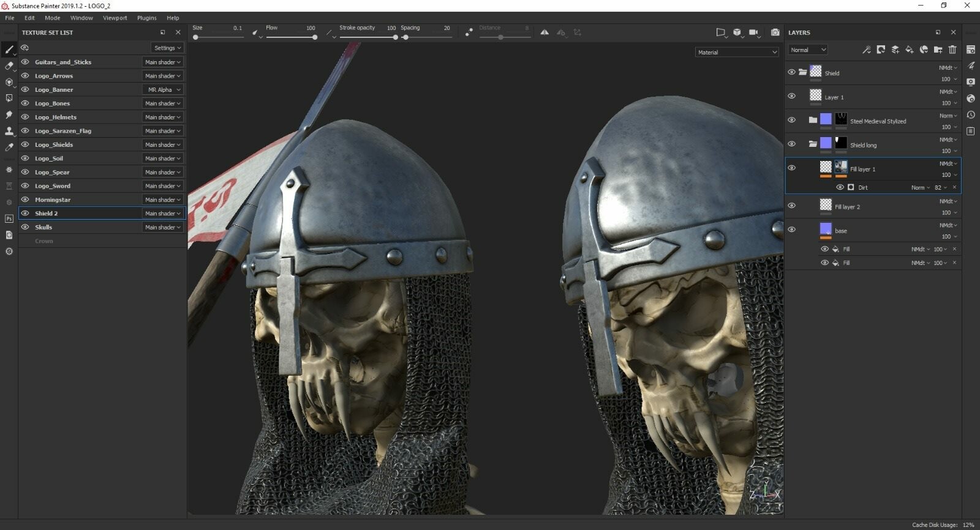
Task: Click the video camera selection icon
Action: tap(754, 32)
